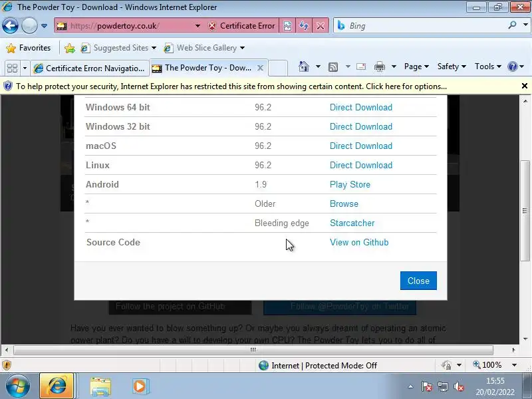532x399 pixels.
Task: Click the blue Close button
Action: (418, 281)
